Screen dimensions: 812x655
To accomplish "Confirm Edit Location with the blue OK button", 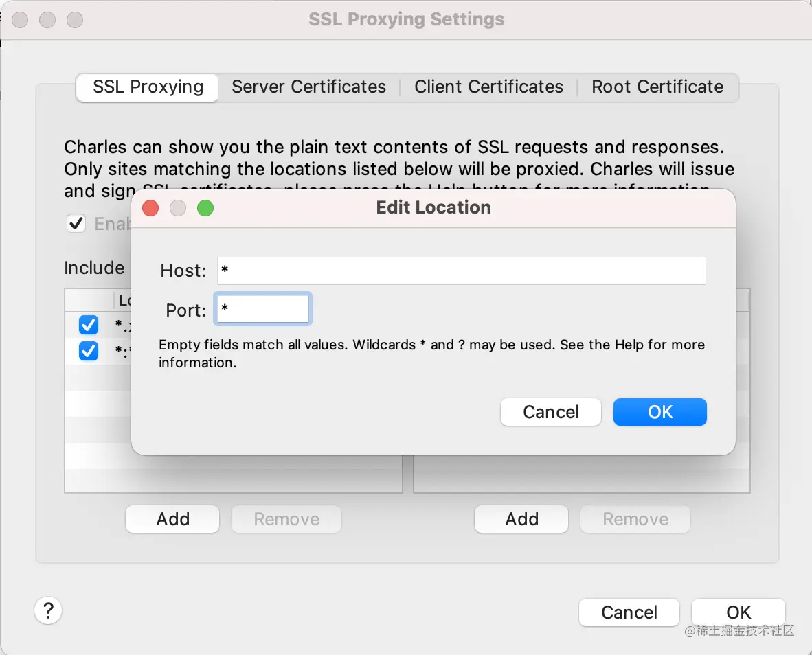I will [659, 412].
